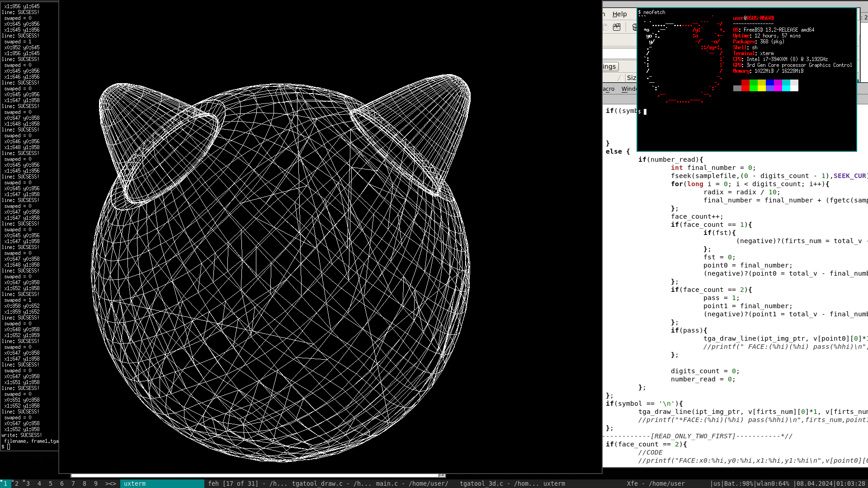Open the Help menu in the background window
The image size is (868, 488).
[x=619, y=14]
